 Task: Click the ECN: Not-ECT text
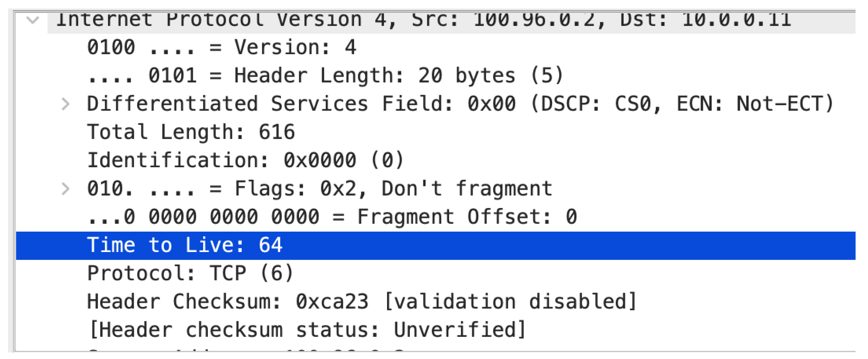pyautogui.click(x=755, y=104)
